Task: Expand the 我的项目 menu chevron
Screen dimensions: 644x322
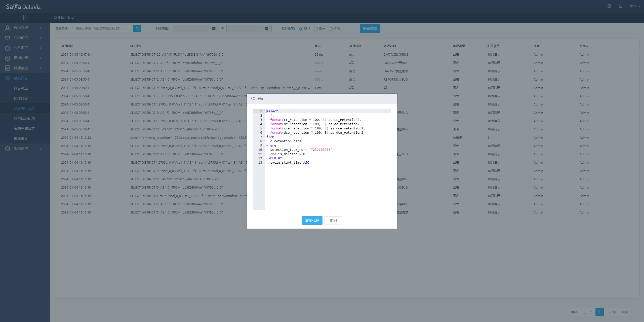Action: (41, 38)
